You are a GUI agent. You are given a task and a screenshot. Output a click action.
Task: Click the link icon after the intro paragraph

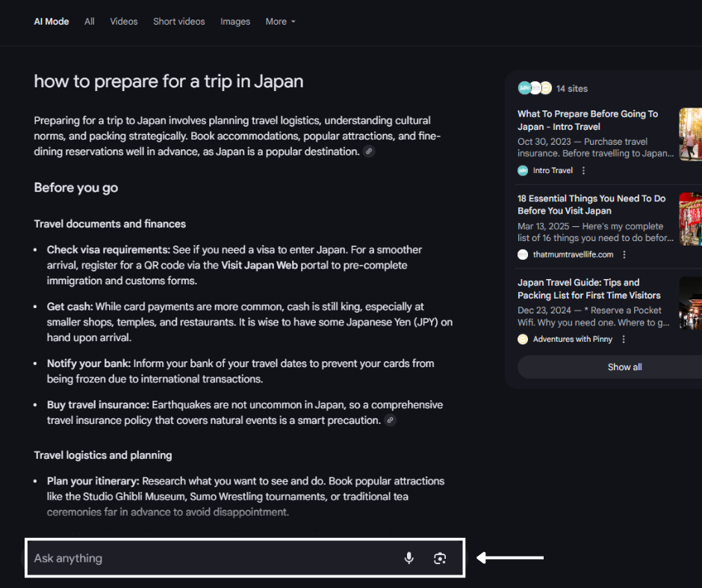point(369,151)
